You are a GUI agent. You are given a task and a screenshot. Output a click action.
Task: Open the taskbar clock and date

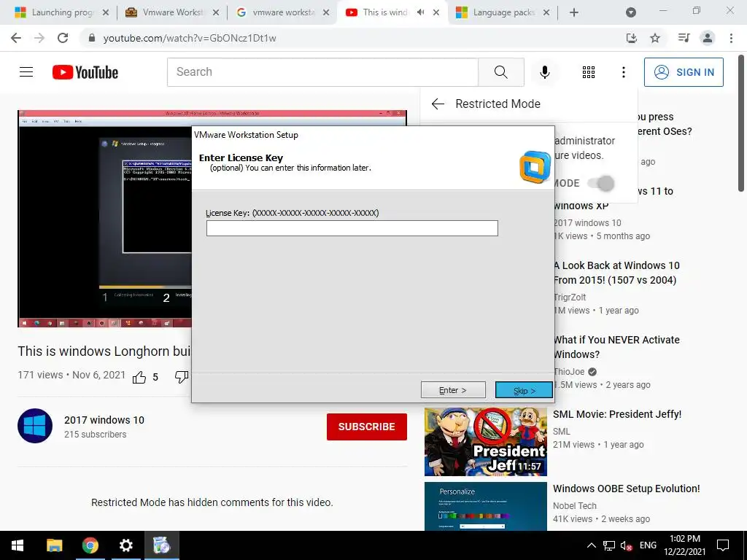(x=684, y=545)
